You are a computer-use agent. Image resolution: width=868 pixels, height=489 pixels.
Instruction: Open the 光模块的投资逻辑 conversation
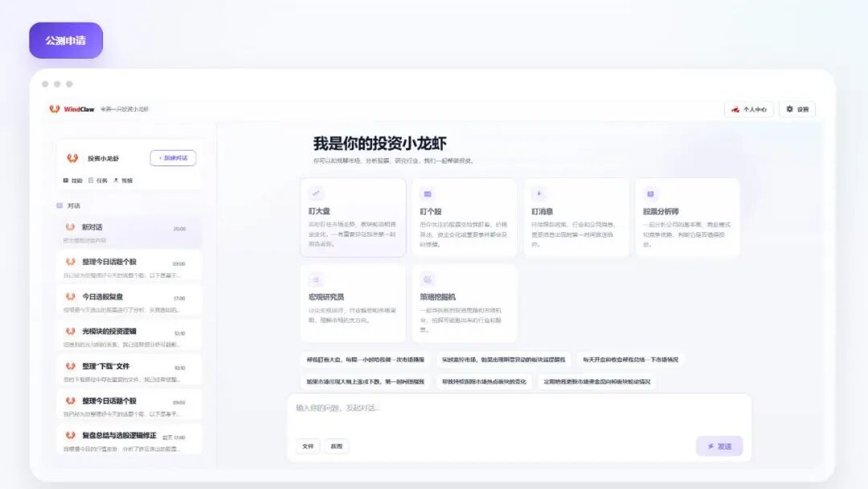tap(129, 336)
